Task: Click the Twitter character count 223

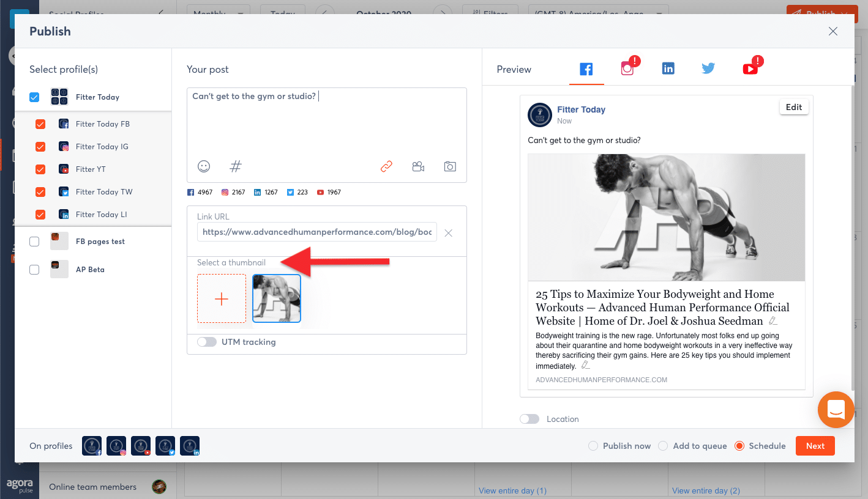Action: 302,192
